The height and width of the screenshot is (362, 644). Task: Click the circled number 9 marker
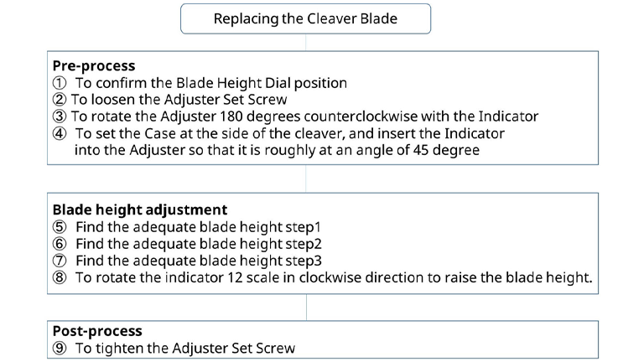tap(59, 348)
